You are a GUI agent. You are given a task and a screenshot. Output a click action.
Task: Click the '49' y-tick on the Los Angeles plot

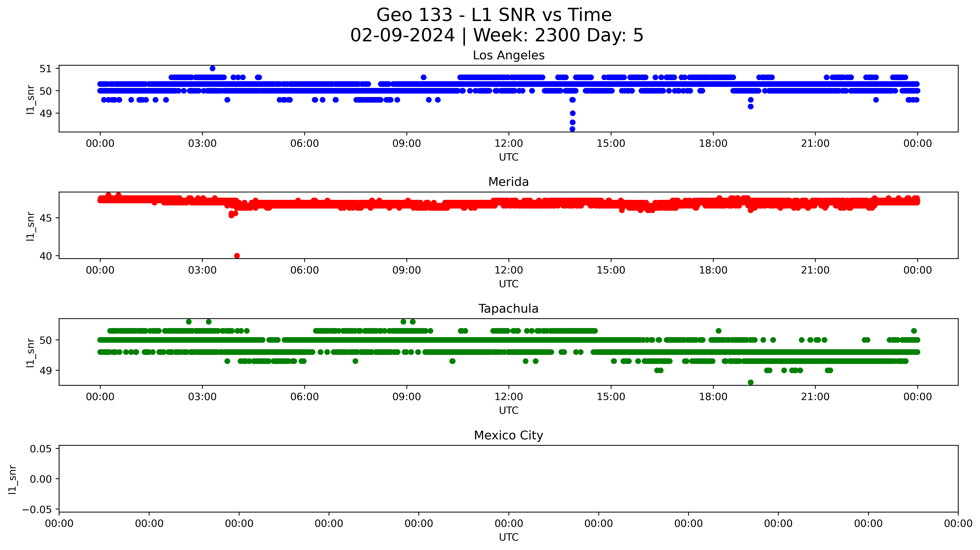click(x=45, y=113)
